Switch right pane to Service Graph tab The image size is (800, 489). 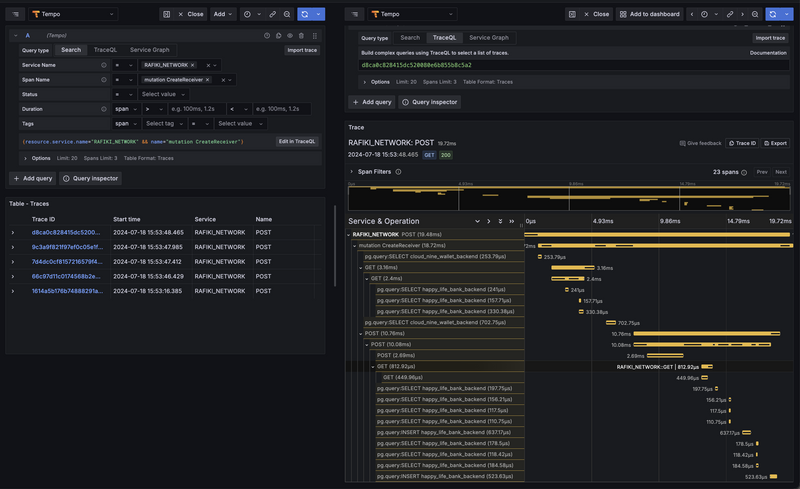tap(489, 38)
